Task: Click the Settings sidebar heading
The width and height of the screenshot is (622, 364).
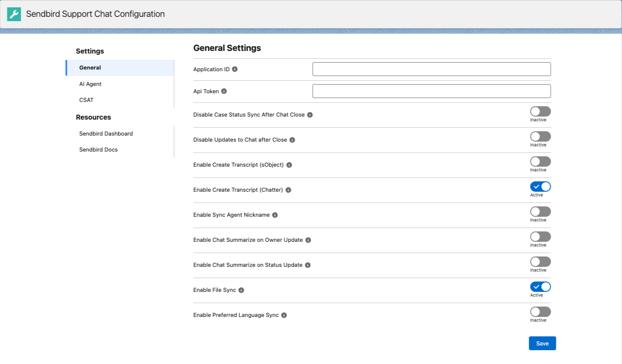Action: click(x=90, y=51)
